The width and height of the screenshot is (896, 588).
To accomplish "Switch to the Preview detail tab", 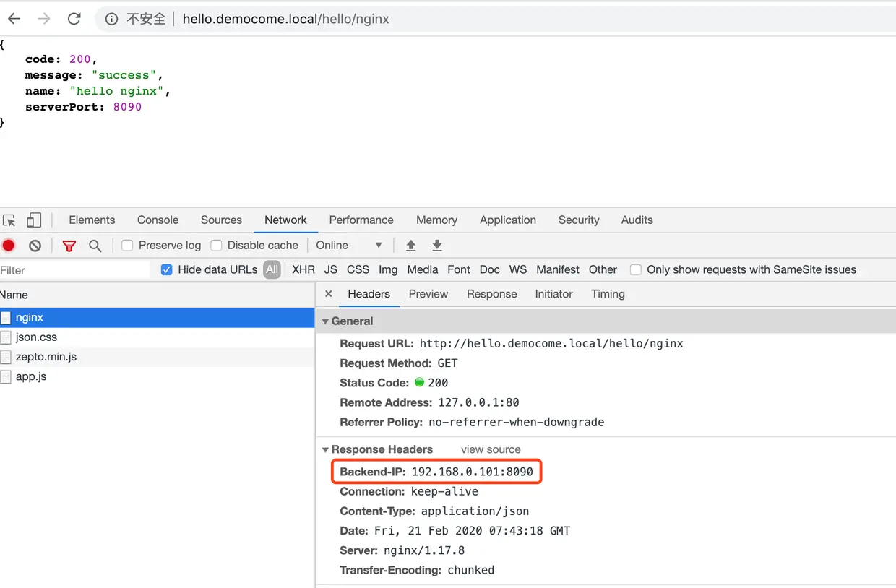I will tap(428, 294).
